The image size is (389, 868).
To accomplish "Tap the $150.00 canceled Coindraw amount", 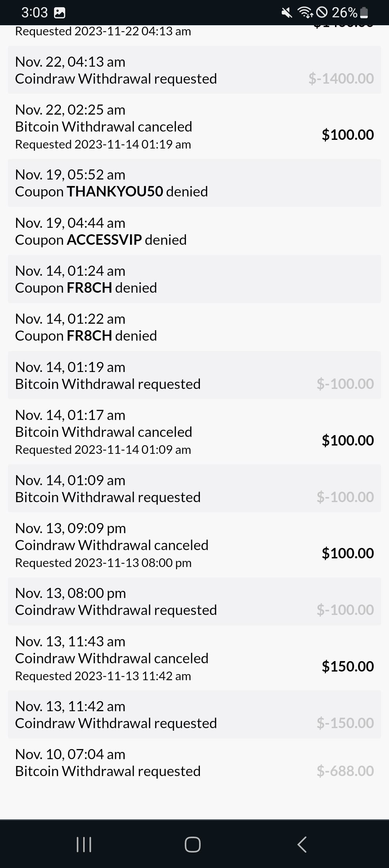I will (x=348, y=666).
